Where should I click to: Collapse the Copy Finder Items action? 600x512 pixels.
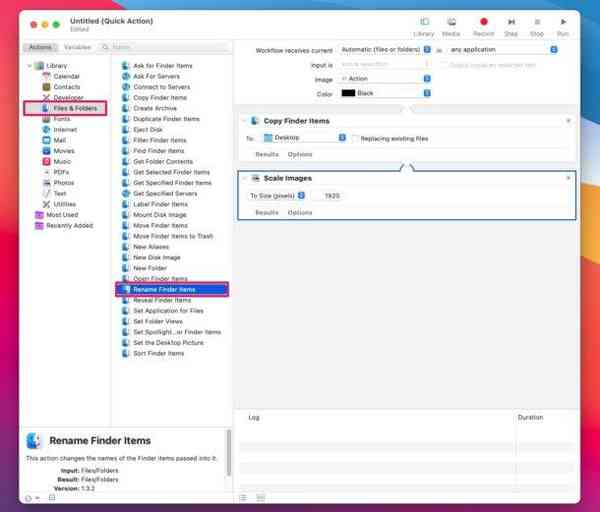pos(244,121)
